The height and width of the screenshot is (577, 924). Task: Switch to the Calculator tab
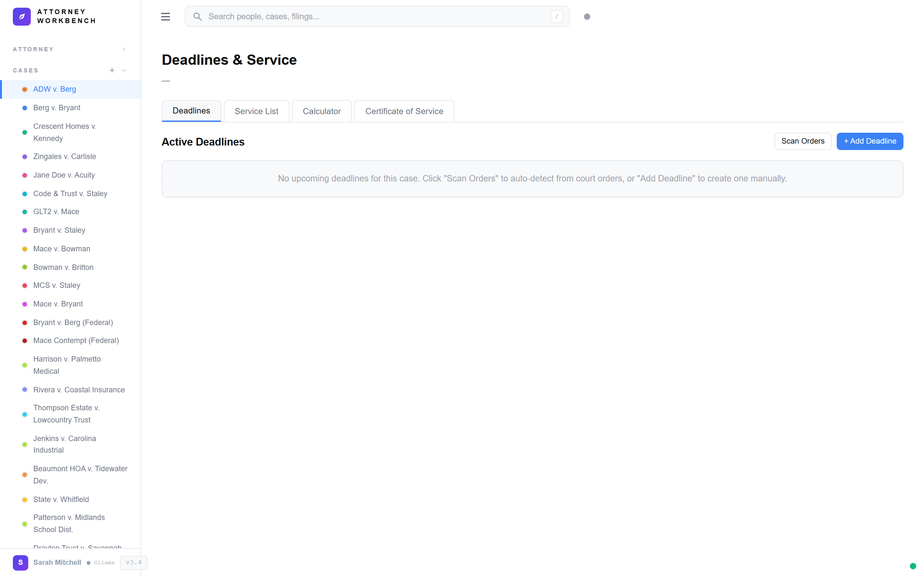coord(321,111)
